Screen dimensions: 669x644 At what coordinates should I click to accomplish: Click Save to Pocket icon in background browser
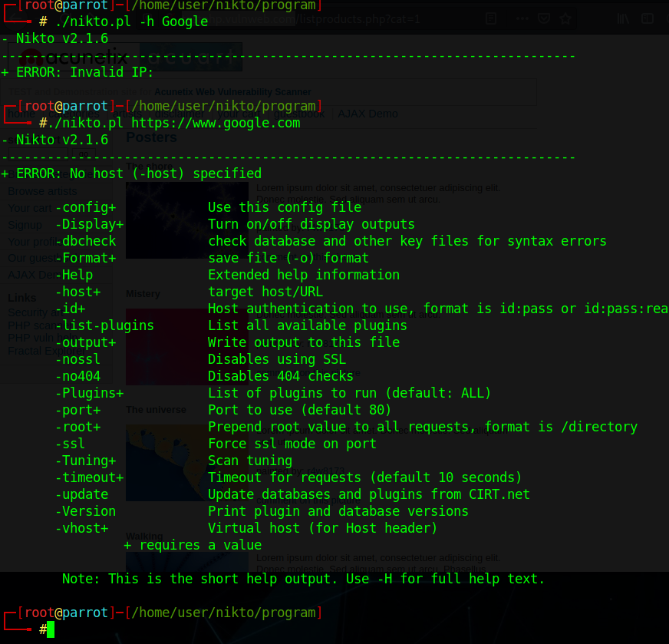(x=543, y=18)
